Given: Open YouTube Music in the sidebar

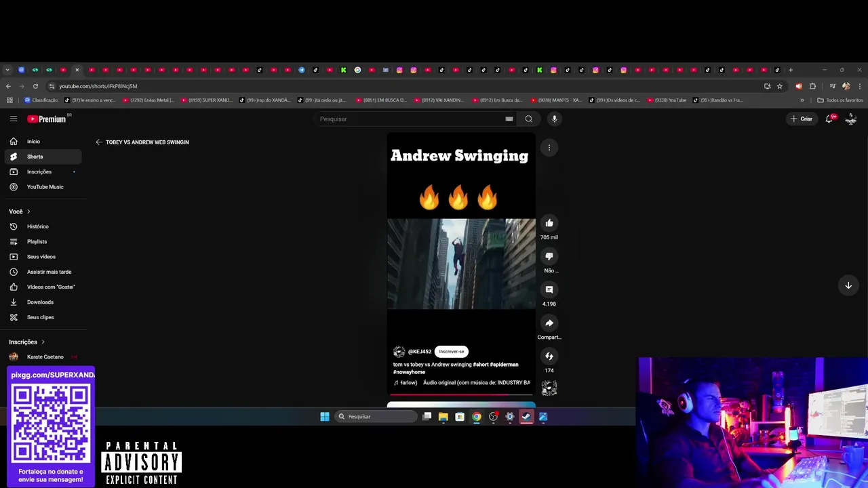Looking at the screenshot, I should pos(43,187).
